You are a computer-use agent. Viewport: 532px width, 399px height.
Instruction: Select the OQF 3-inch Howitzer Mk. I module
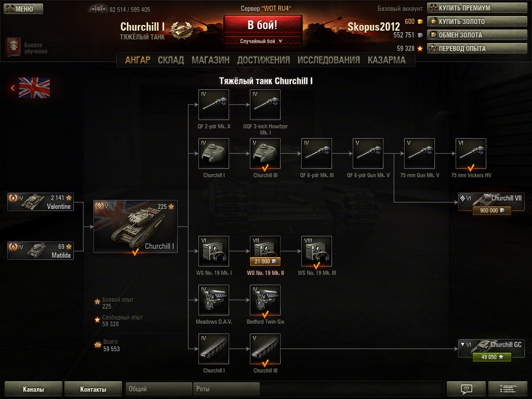coord(265,104)
